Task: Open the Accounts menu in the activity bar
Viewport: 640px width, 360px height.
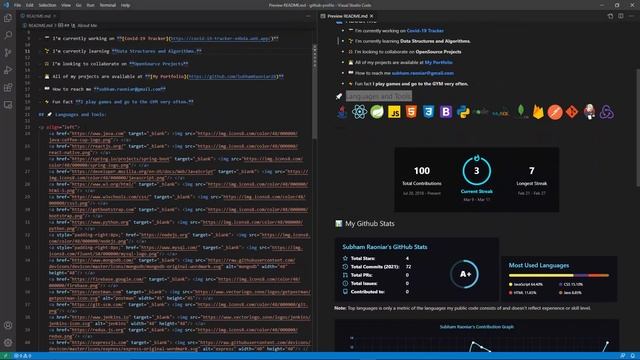Action: 8,325
